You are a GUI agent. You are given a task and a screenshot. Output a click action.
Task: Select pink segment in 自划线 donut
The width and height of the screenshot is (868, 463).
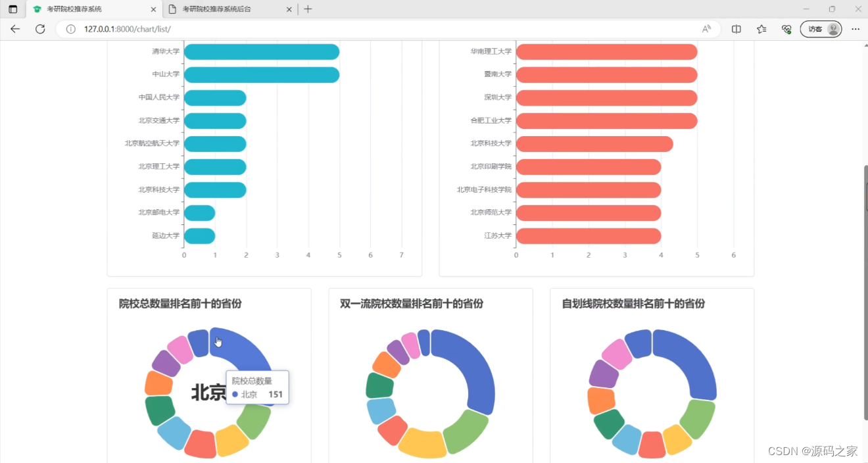click(617, 354)
